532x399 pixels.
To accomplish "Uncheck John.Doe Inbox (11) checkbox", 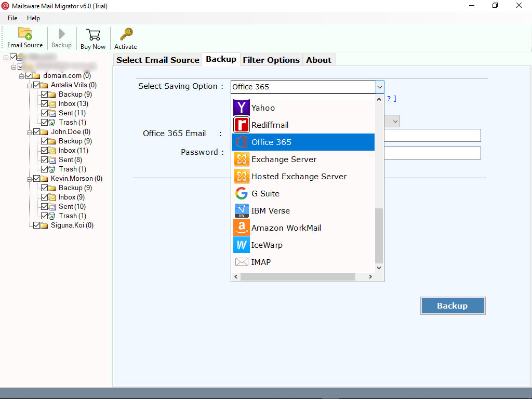I will (x=45, y=150).
